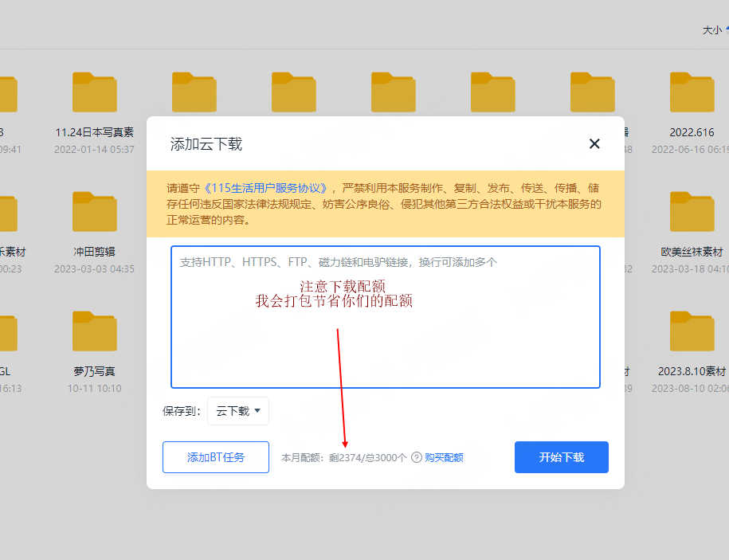
Task: Expand the 保存到 云下载 dropdown
Action: 238,411
